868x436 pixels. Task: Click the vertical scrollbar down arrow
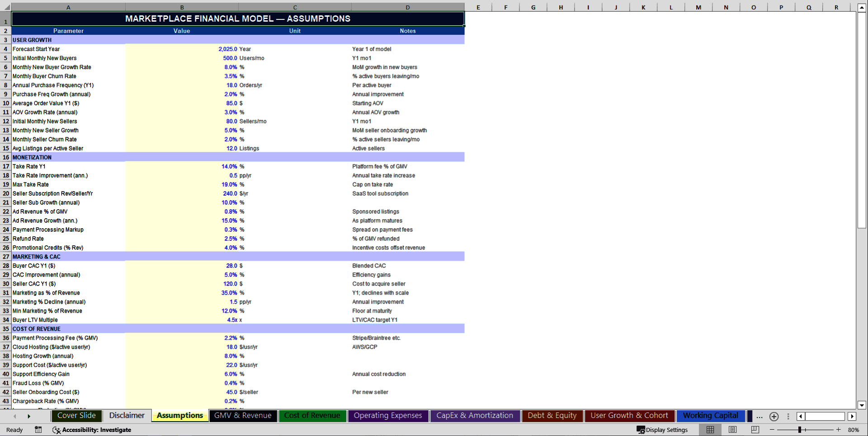[863, 405]
